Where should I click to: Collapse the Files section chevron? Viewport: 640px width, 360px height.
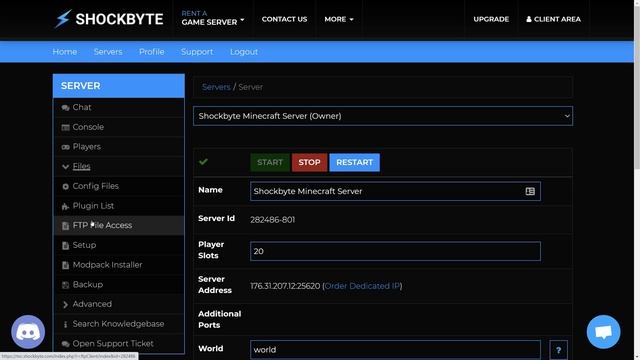click(x=65, y=167)
